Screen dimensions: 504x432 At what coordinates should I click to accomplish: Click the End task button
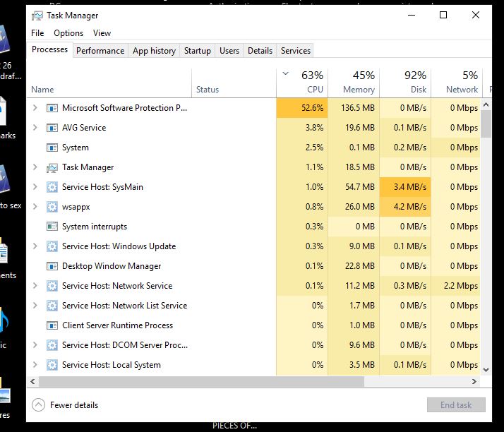(456, 405)
